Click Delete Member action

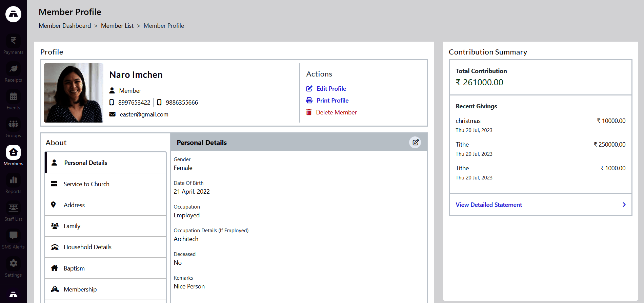click(336, 112)
